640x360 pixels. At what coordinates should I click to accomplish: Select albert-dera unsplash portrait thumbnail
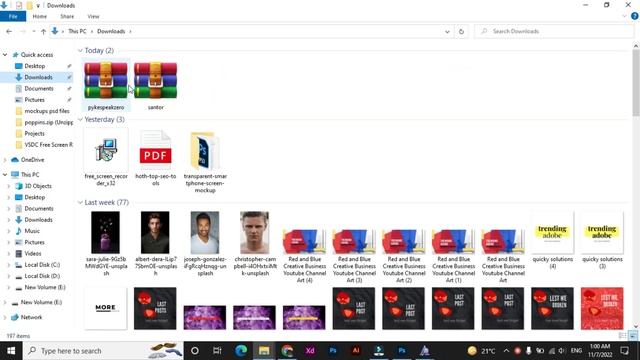coord(155,232)
